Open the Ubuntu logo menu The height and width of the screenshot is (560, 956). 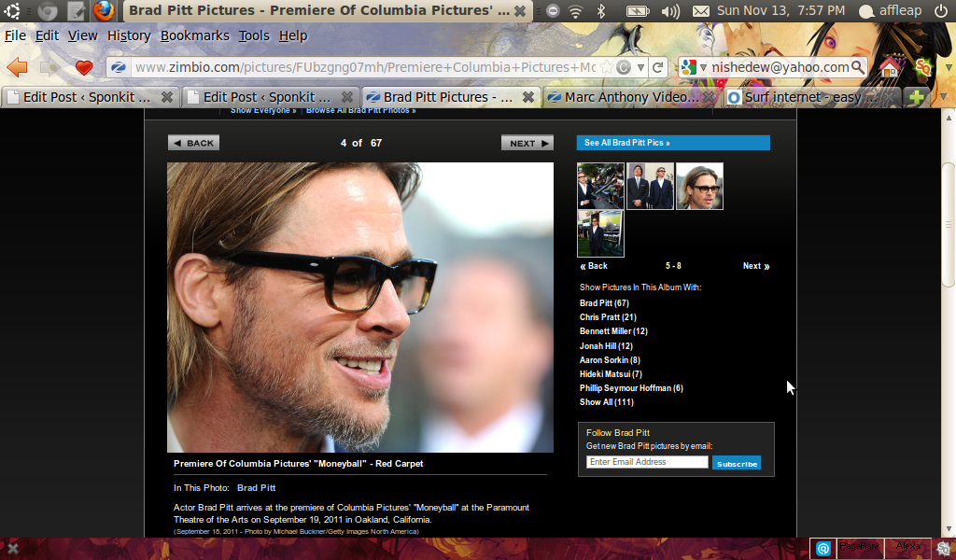click(11, 10)
